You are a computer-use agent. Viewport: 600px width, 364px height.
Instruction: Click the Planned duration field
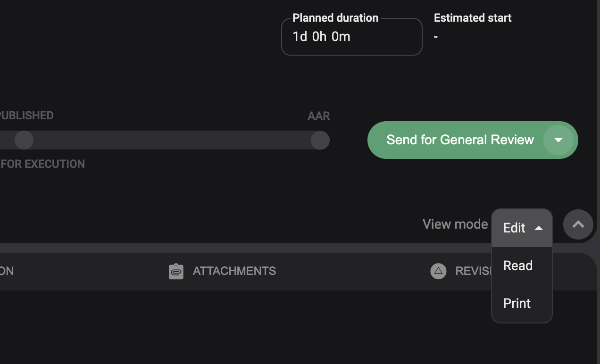(x=351, y=37)
